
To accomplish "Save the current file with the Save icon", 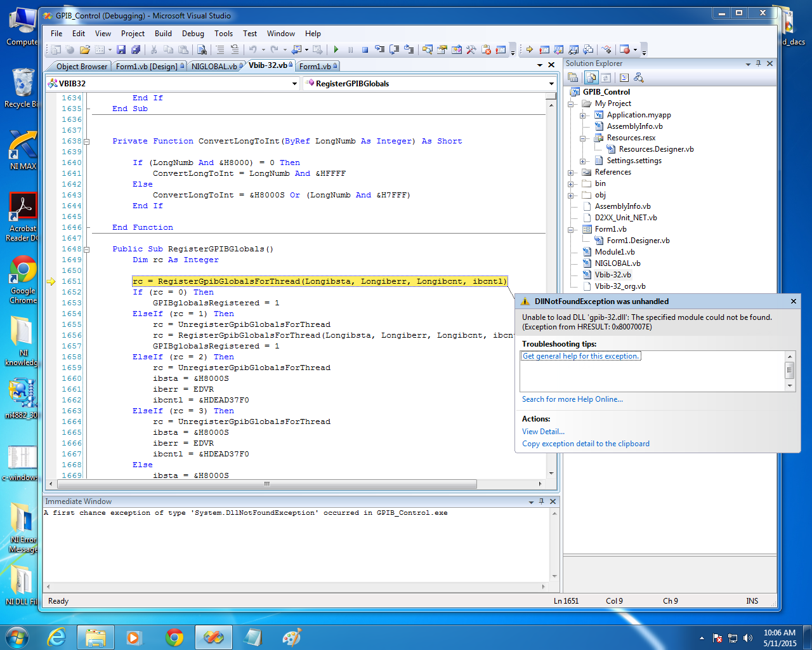I will (121, 50).
